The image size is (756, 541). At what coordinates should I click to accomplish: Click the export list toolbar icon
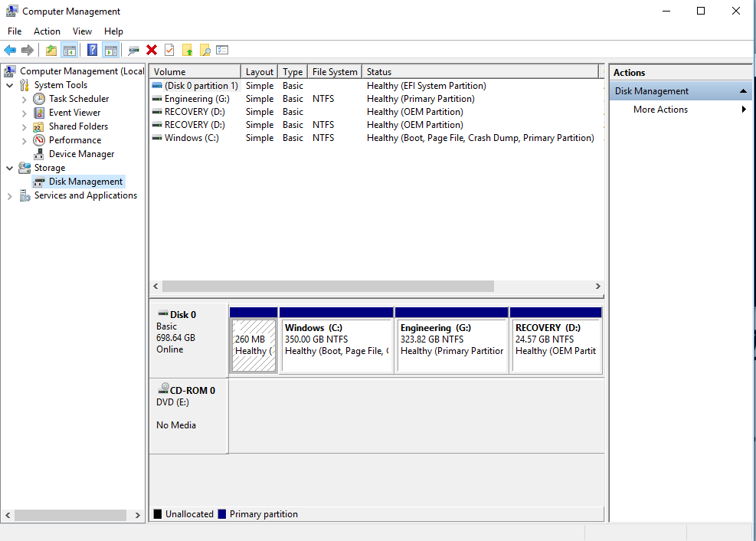point(222,49)
